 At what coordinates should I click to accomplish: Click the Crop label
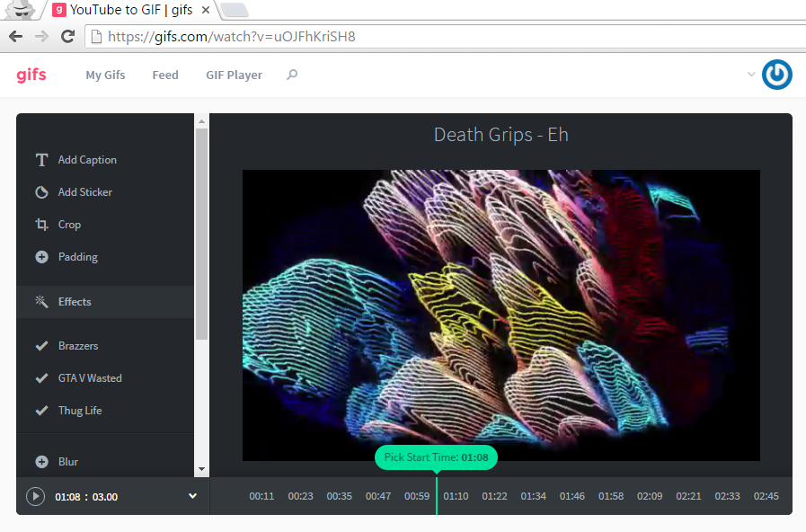(69, 225)
